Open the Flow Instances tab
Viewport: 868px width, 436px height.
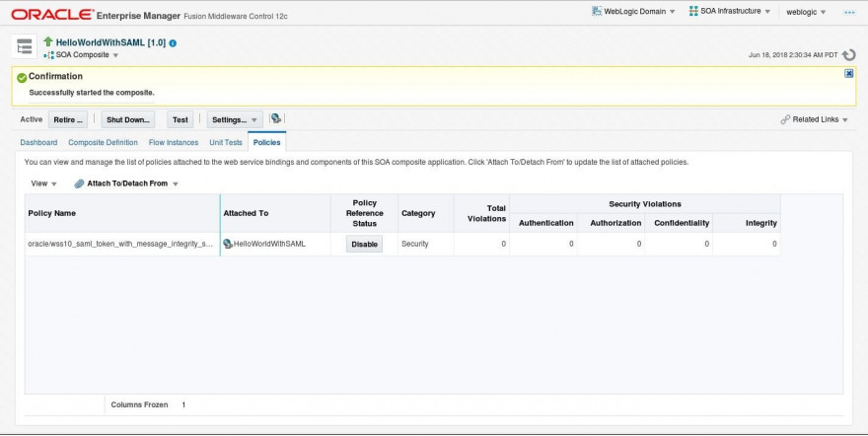(174, 143)
